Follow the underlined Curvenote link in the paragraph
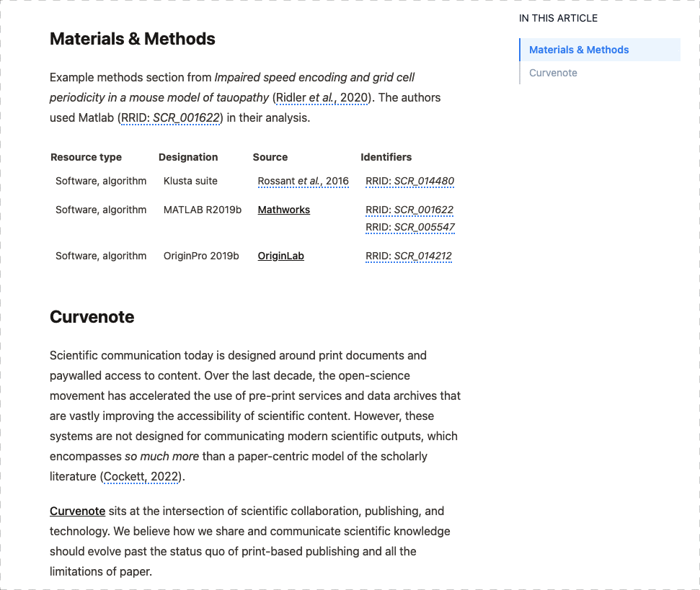The image size is (700, 590). tap(77, 511)
